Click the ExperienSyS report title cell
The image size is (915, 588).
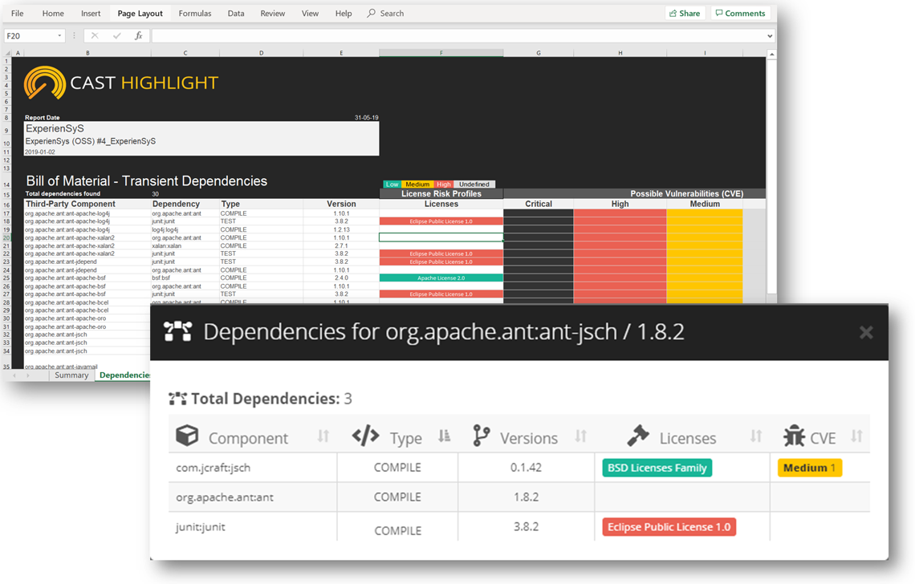pos(201,129)
